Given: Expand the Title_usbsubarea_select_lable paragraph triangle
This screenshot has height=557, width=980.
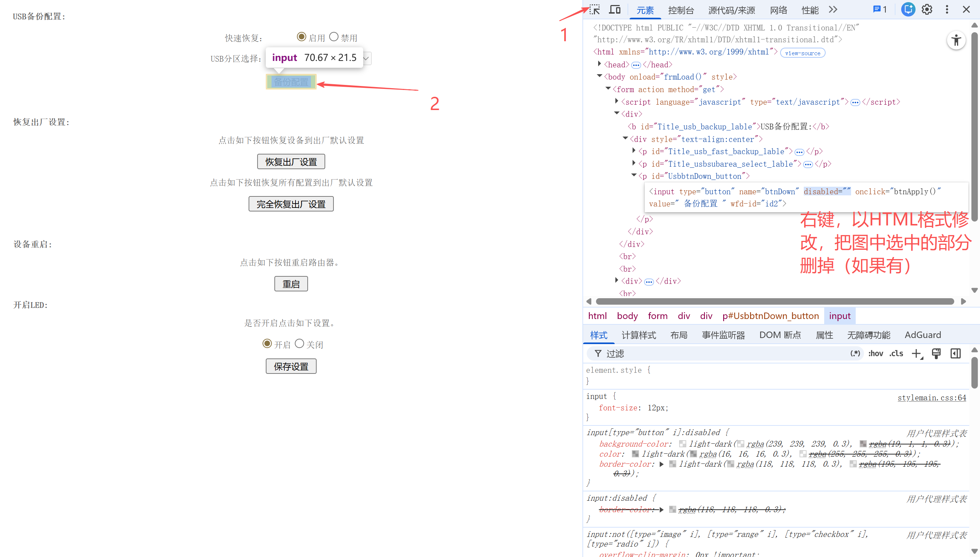Looking at the screenshot, I should [634, 163].
